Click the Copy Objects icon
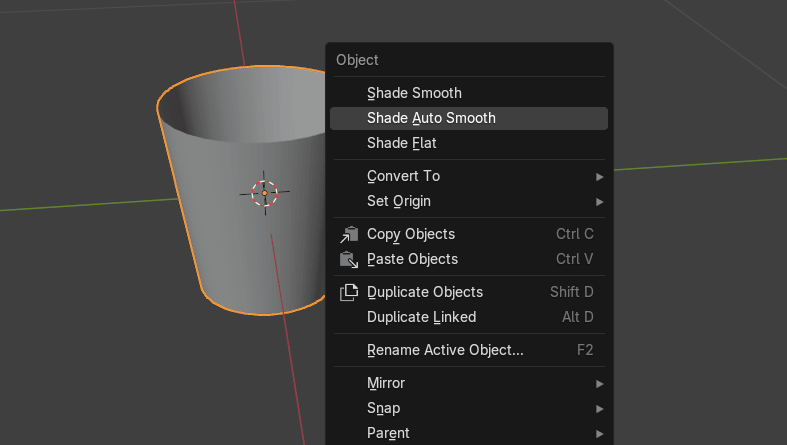 (349, 234)
